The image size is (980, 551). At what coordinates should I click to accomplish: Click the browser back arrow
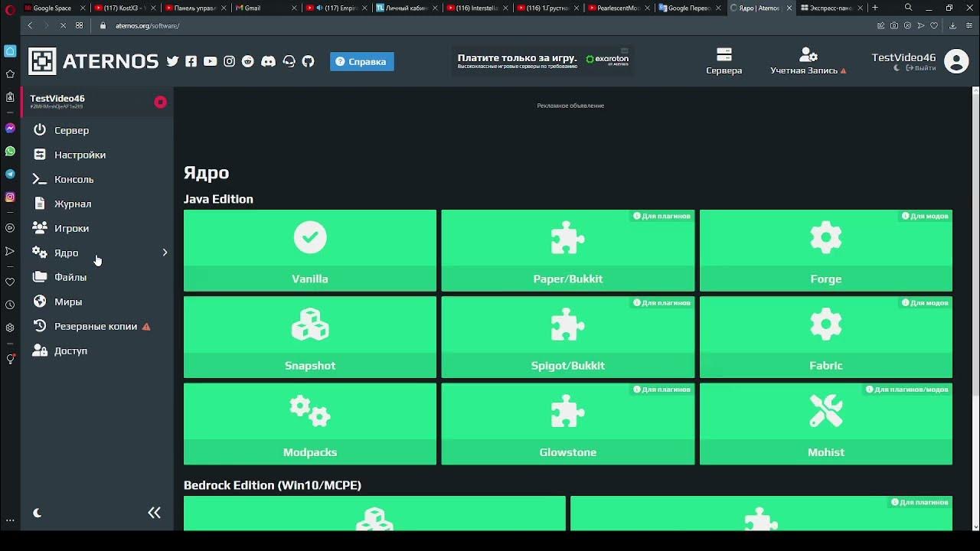click(x=30, y=25)
